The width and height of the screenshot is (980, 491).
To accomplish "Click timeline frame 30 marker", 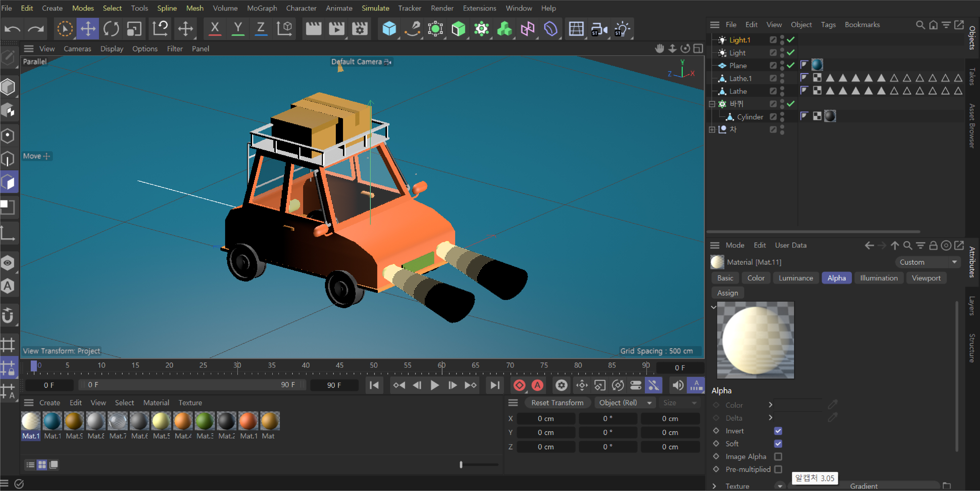I will [x=237, y=365].
